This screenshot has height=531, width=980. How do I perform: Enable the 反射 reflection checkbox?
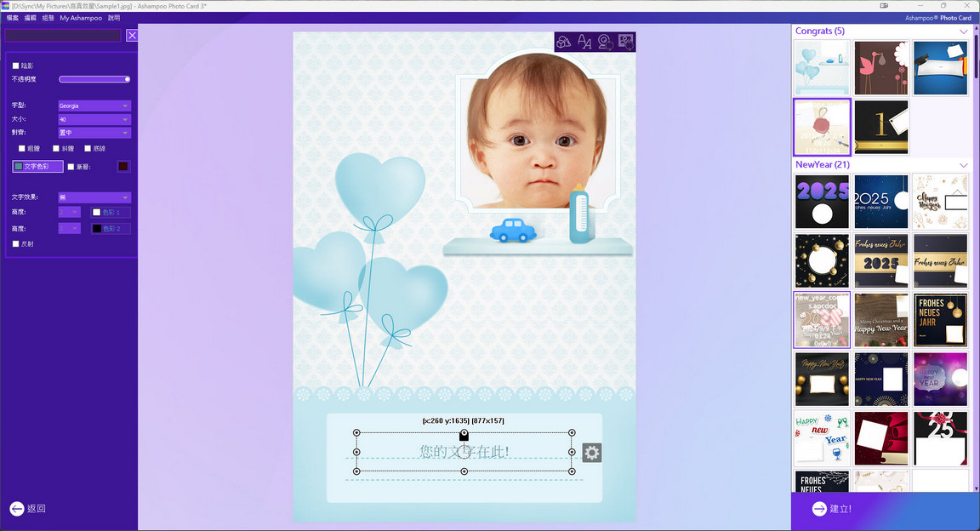click(16, 244)
